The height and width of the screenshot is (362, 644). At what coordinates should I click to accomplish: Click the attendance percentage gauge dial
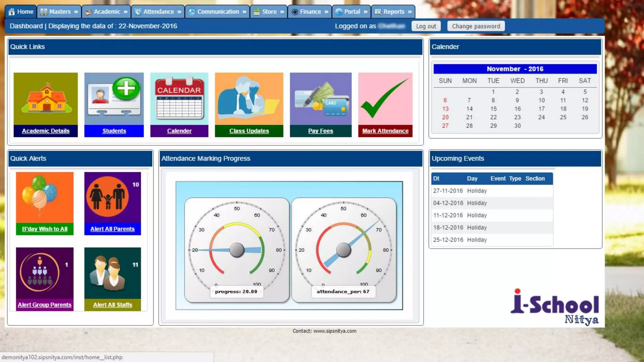(x=343, y=250)
